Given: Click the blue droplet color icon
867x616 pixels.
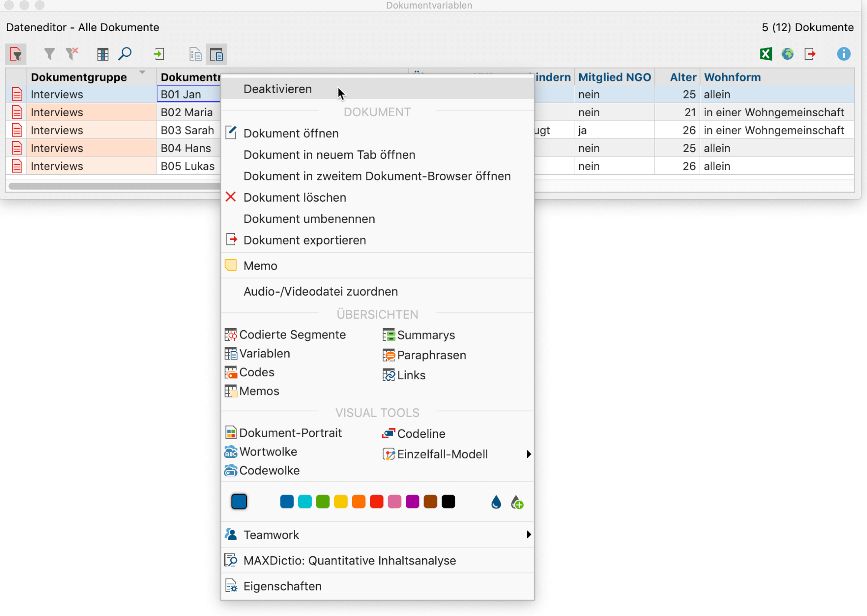Looking at the screenshot, I should (x=496, y=502).
